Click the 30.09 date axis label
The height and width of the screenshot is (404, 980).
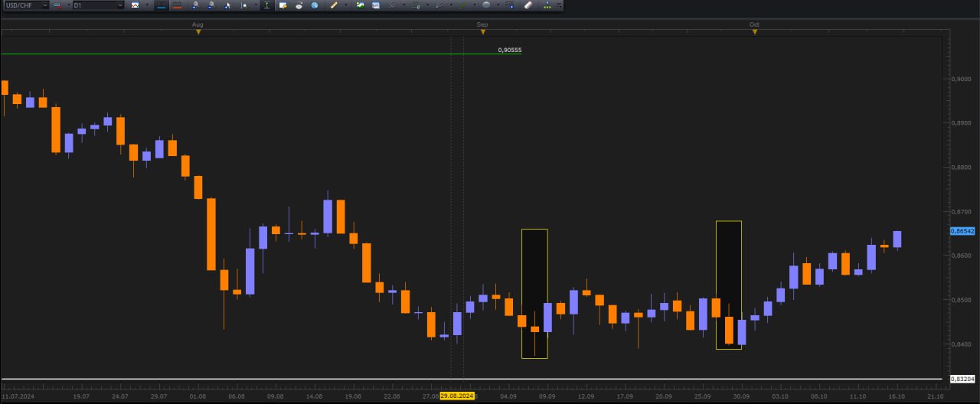(x=741, y=396)
